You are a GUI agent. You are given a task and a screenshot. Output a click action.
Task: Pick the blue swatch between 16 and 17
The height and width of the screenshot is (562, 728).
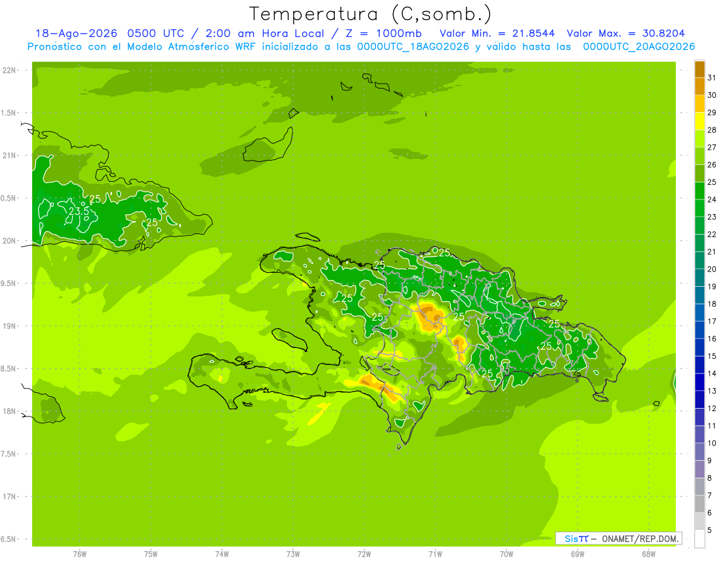pyautogui.click(x=699, y=330)
